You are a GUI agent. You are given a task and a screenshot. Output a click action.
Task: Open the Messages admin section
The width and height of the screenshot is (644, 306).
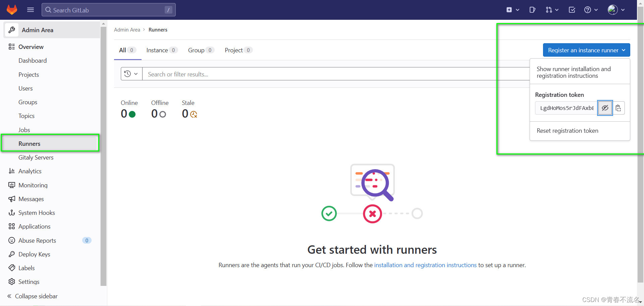[x=31, y=199]
